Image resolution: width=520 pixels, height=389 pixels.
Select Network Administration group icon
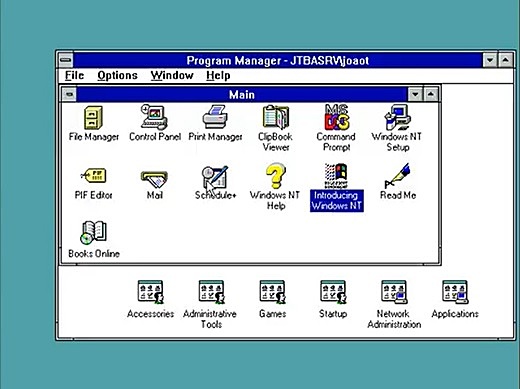tap(394, 292)
